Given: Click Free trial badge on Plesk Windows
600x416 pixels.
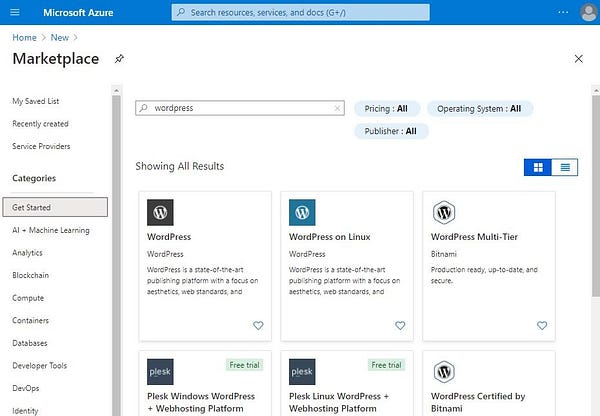Looking at the screenshot, I should [x=245, y=365].
